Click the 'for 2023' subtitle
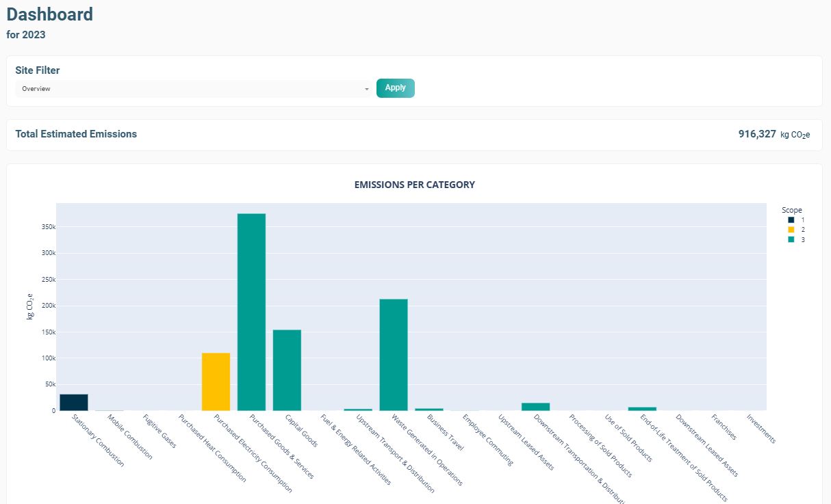The width and height of the screenshot is (831, 504). 26,35
